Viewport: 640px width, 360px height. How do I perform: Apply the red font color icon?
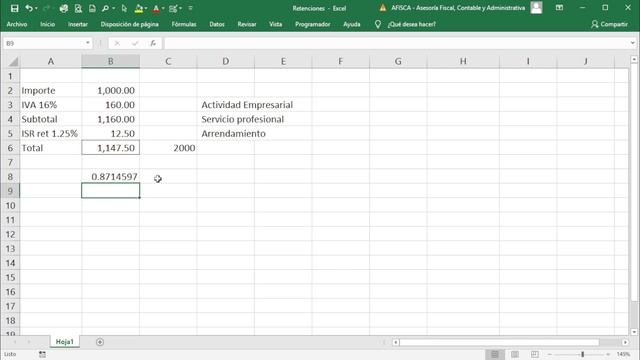point(156,8)
